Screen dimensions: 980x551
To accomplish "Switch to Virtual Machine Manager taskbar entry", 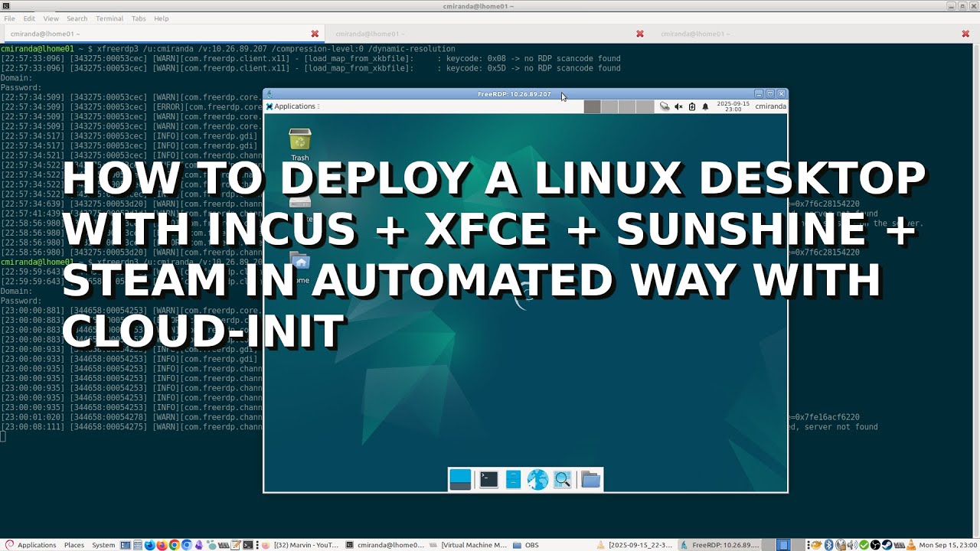I will pos(467,545).
